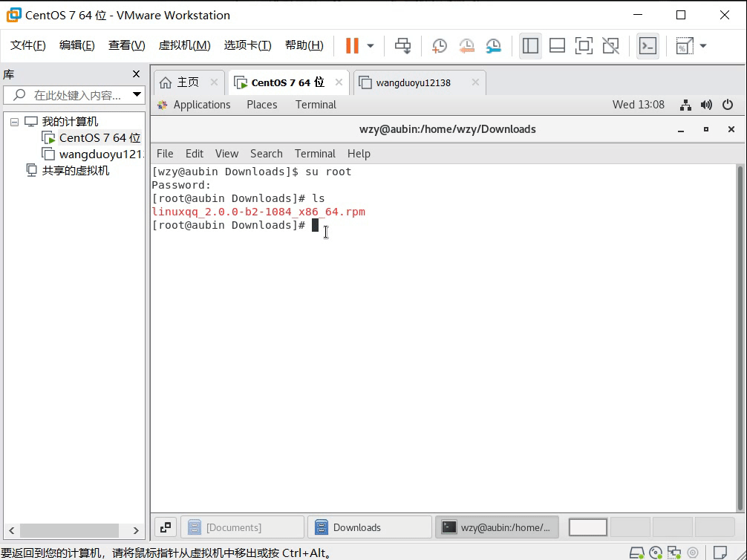The height and width of the screenshot is (560, 747).
Task: Open the snapshot manager
Action: [x=493, y=45]
